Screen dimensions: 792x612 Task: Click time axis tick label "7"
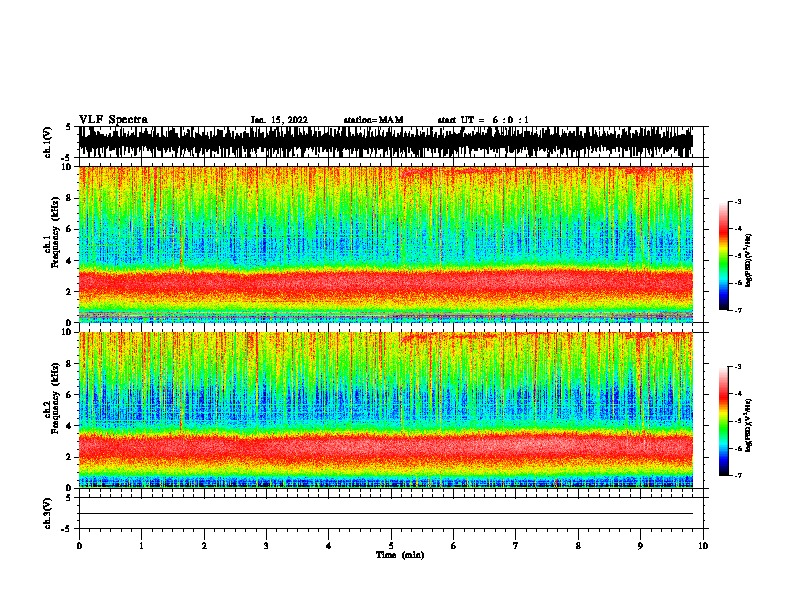click(516, 546)
